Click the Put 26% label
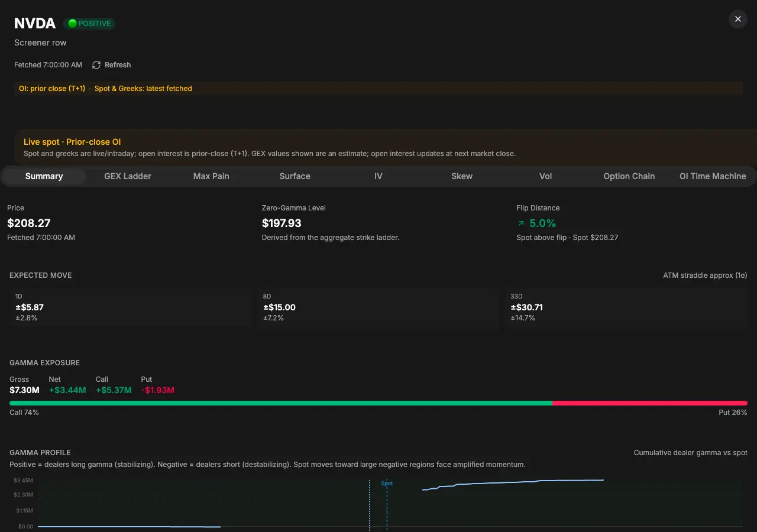The width and height of the screenshot is (757, 532). coord(733,413)
